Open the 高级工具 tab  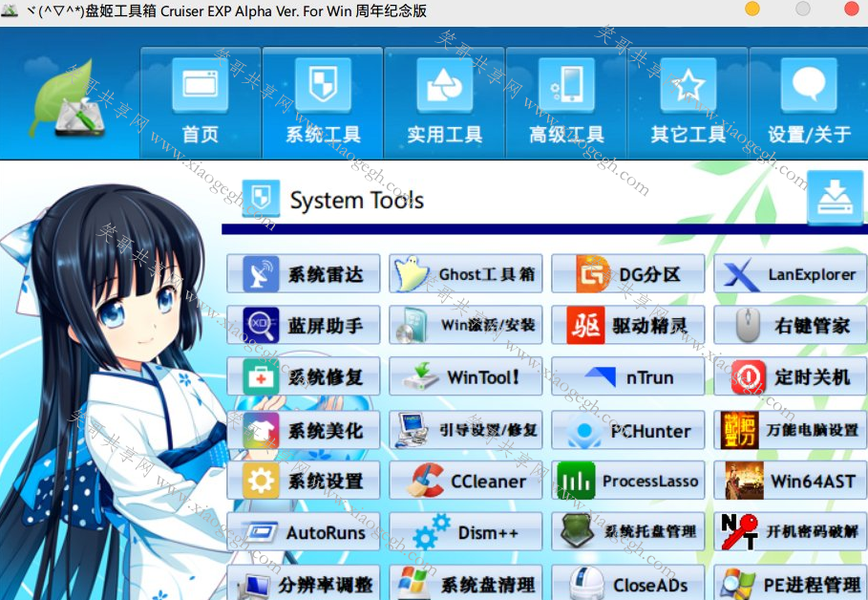tap(566, 102)
